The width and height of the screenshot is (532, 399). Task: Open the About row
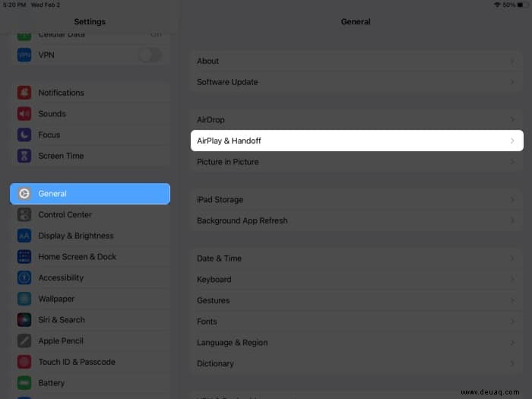(x=357, y=61)
